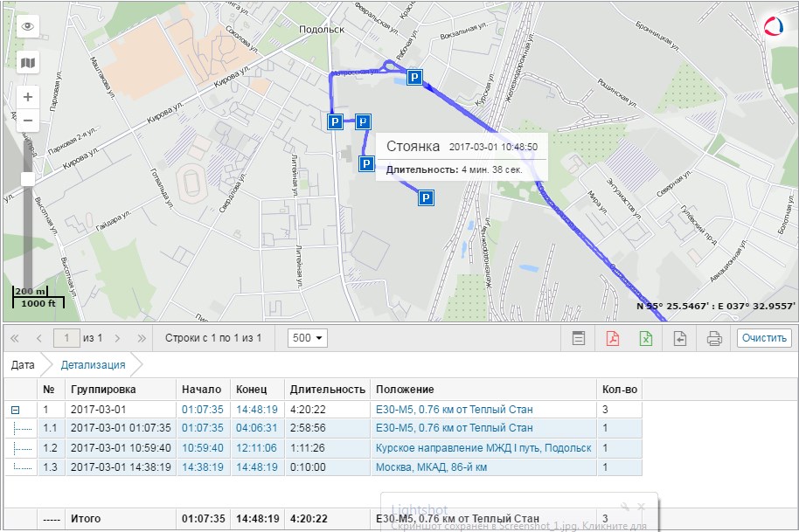Switch to the Детализация tab
The image size is (799, 532).
93,365
